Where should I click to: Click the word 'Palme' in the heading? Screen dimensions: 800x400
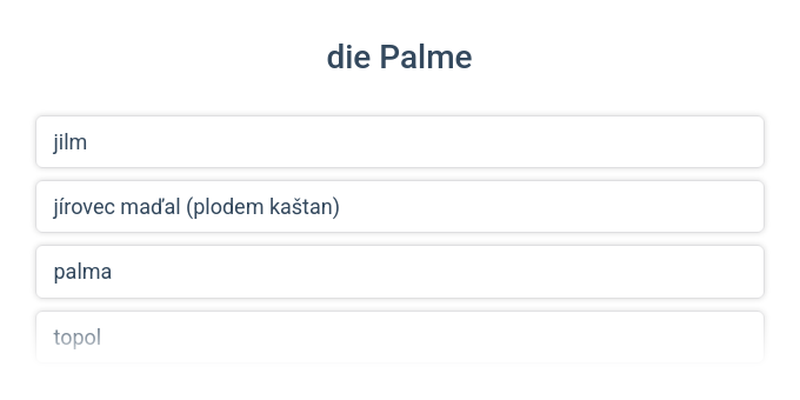point(425,57)
